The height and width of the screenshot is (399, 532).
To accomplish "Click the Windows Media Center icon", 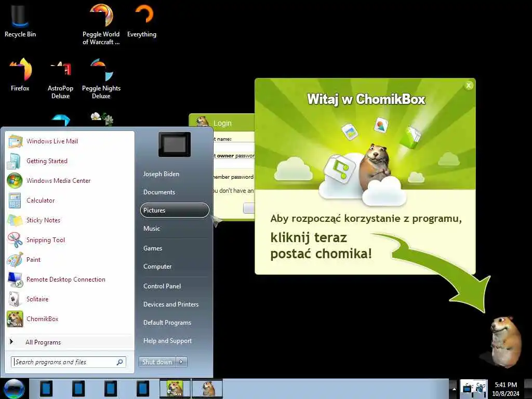I will point(15,180).
